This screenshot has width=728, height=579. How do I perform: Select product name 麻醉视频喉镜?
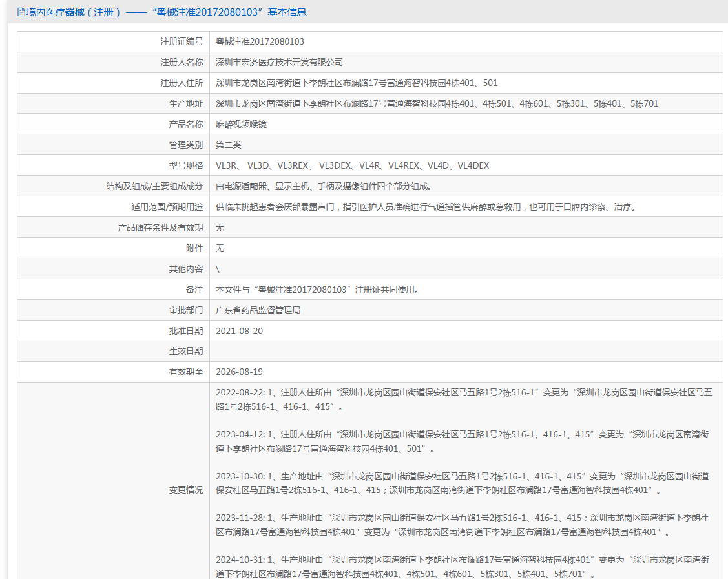242,125
